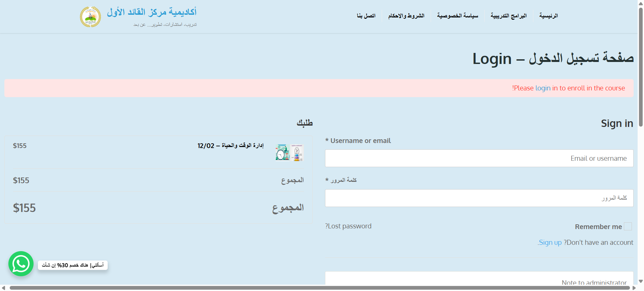
Task: Click the large $155 total amount
Action: tap(24, 208)
